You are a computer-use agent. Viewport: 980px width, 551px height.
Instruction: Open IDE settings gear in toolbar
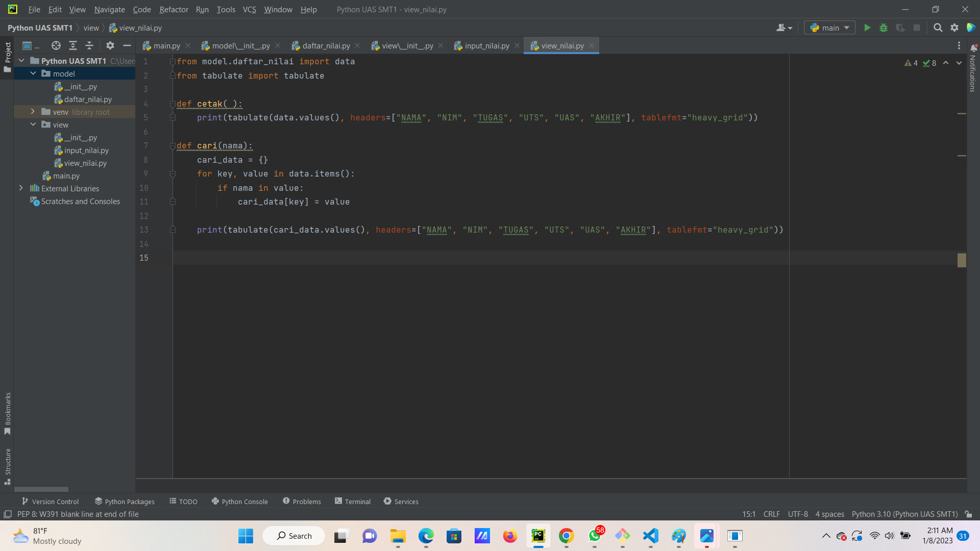(954, 28)
